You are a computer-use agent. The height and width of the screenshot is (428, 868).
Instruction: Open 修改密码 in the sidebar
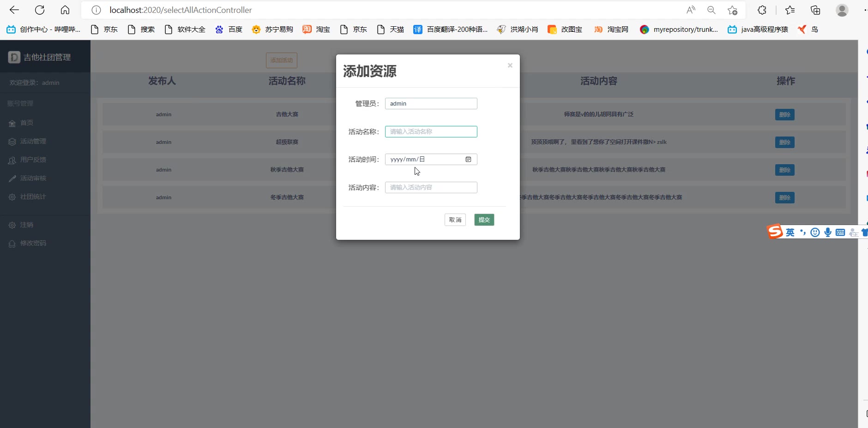(x=28, y=244)
